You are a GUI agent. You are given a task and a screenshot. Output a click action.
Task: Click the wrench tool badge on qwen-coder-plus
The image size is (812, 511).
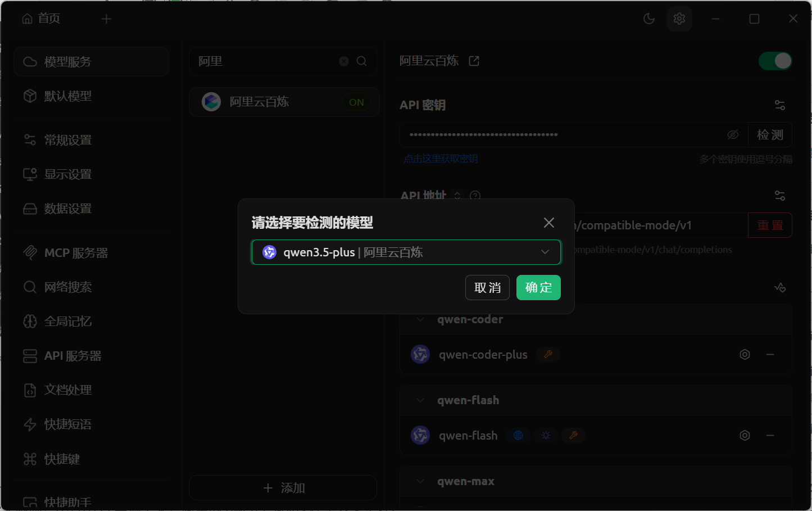(x=547, y=354)
